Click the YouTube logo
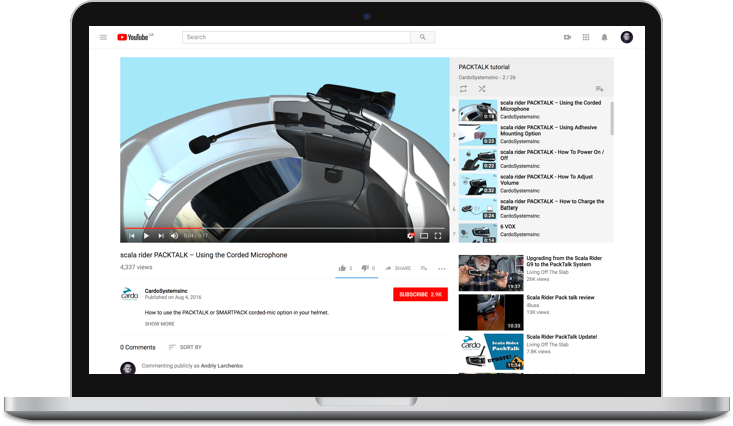Screen dimensions: 733x426 [133, 37]
